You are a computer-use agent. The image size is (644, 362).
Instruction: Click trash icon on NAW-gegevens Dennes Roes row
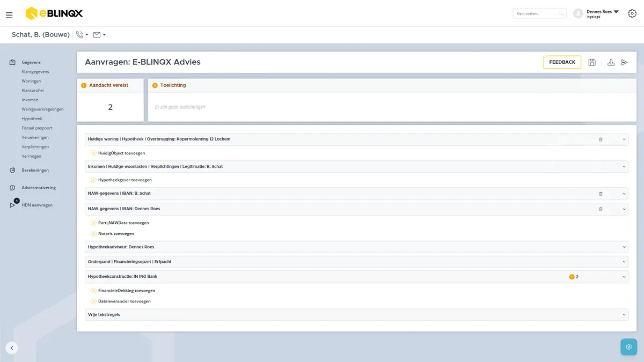(601, 209)
